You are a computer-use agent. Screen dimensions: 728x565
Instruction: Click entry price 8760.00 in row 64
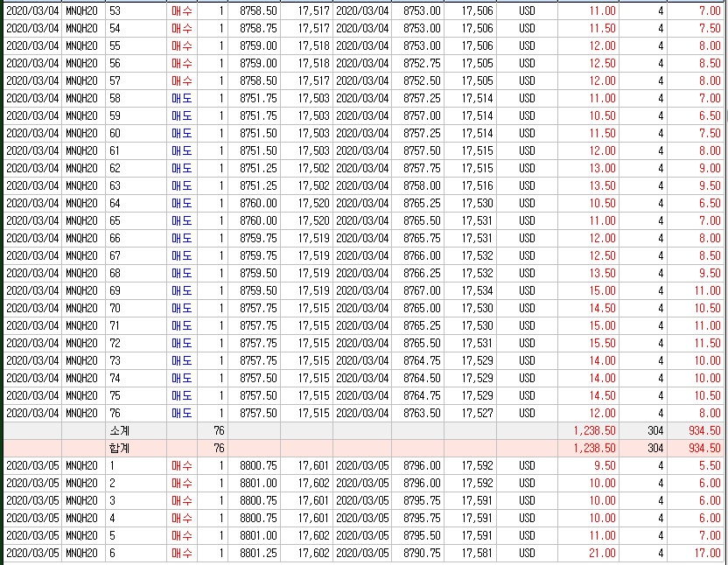[258, 203]
